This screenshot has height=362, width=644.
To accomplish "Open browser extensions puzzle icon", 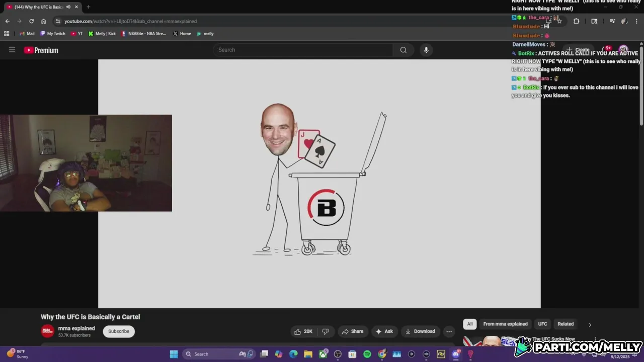I will pos(576,21).
